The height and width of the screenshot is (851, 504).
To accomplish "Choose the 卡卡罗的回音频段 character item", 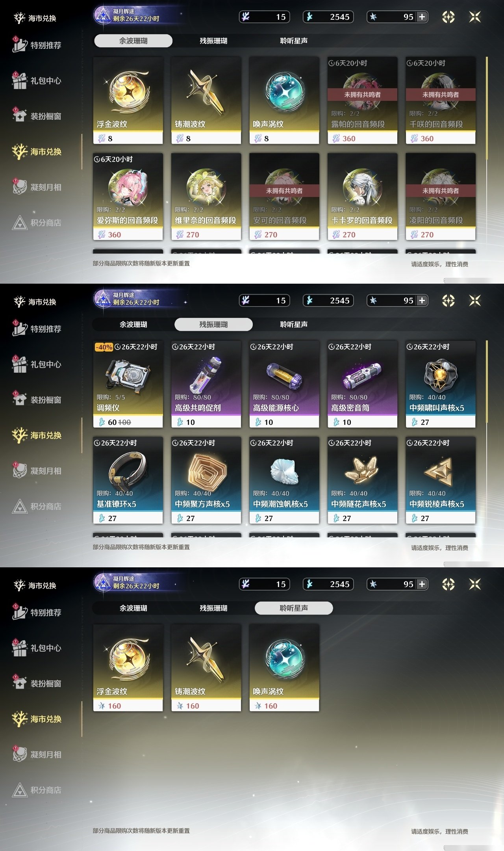I will [362, 197].
